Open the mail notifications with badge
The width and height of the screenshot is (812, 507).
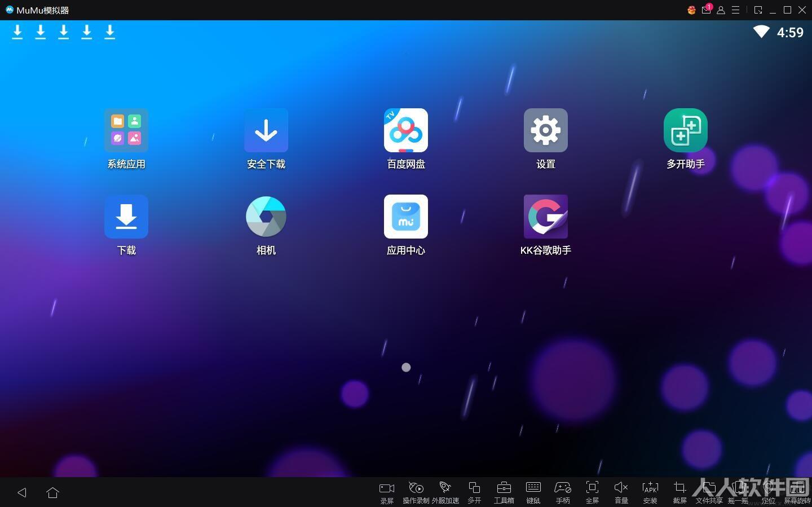707,10
